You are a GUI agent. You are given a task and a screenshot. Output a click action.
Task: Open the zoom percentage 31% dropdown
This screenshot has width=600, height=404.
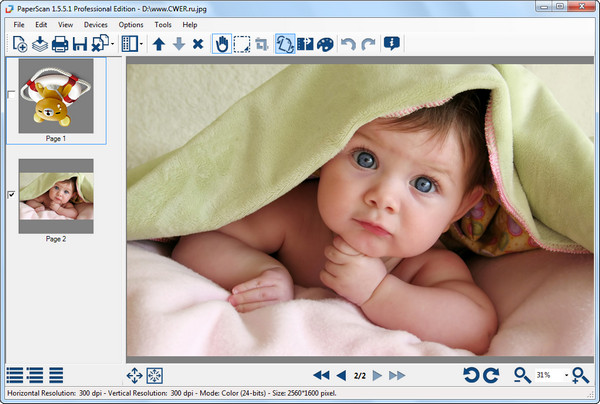pos(566,375)
